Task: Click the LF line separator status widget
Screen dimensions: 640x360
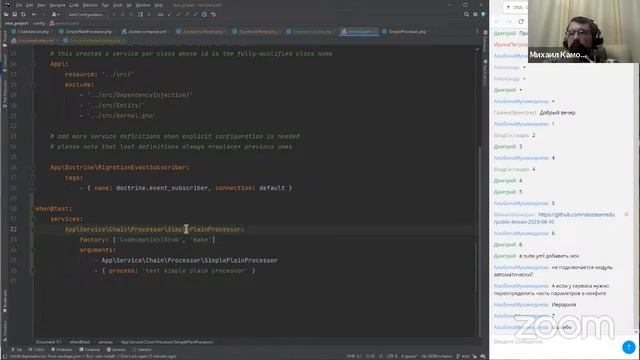Action: pos(381,356)
